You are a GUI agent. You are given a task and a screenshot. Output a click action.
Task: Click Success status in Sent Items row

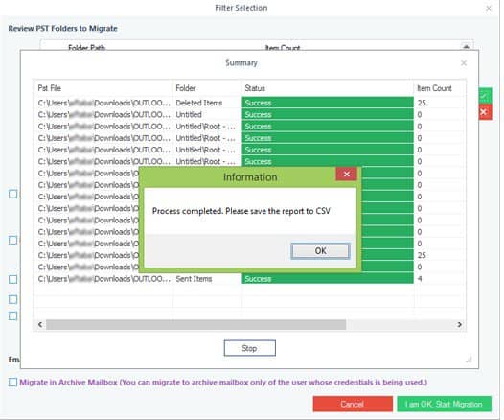click(328, 279)
